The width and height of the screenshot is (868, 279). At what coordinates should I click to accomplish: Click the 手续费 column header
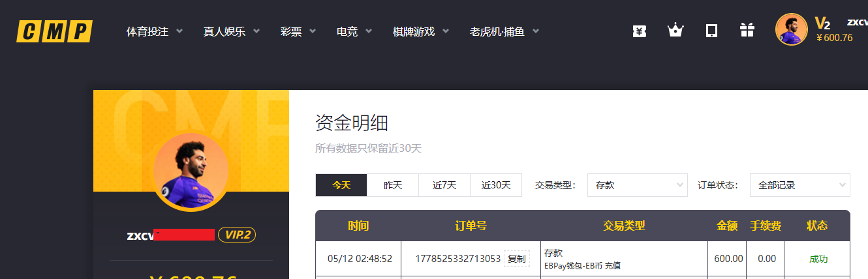tap(766, 226)
